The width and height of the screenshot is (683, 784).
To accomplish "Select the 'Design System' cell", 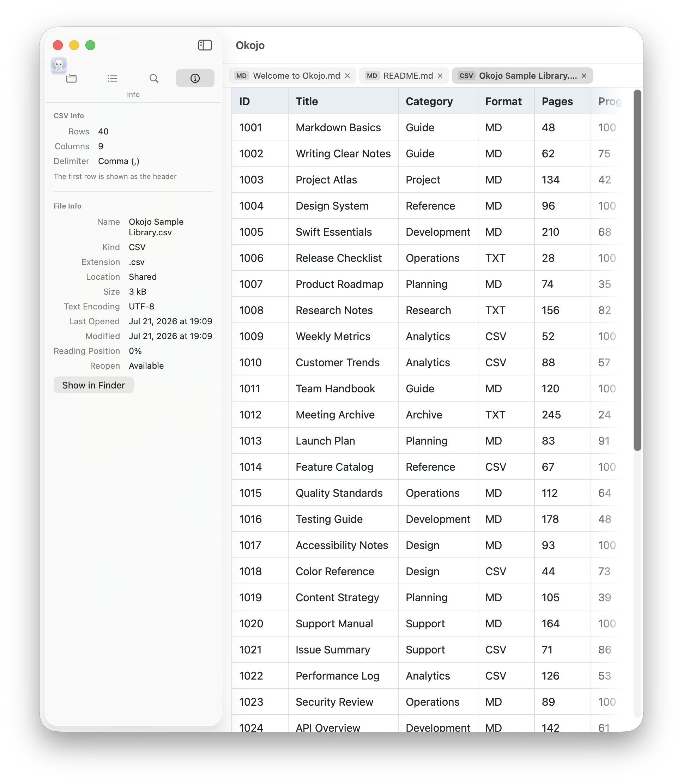I will (x=343, y=206).
